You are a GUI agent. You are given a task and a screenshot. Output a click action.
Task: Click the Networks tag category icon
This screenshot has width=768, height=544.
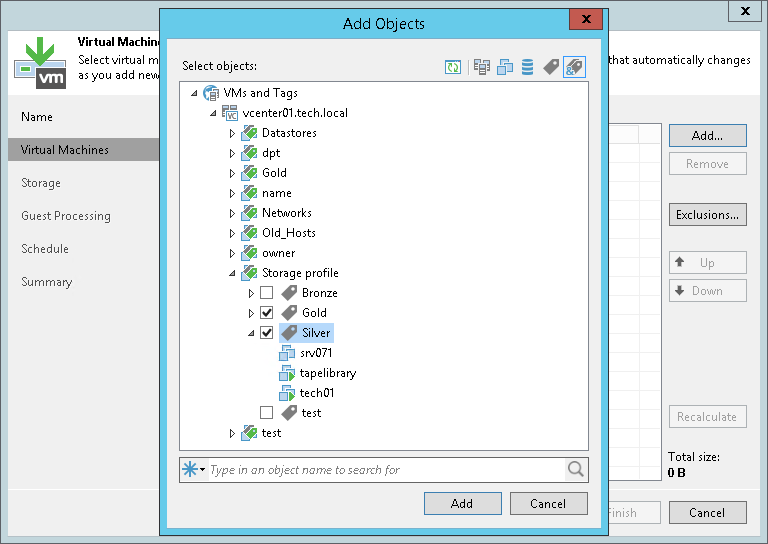(x=249, y=213)
